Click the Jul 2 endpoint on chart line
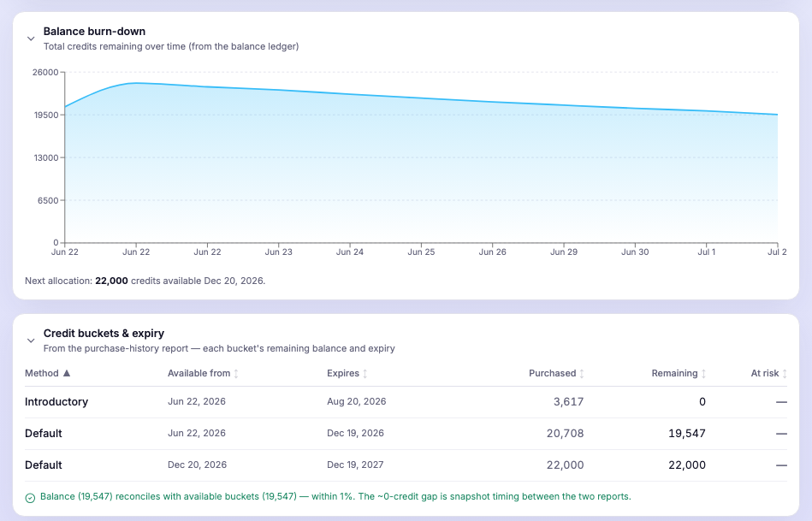 tap(777, 115)
